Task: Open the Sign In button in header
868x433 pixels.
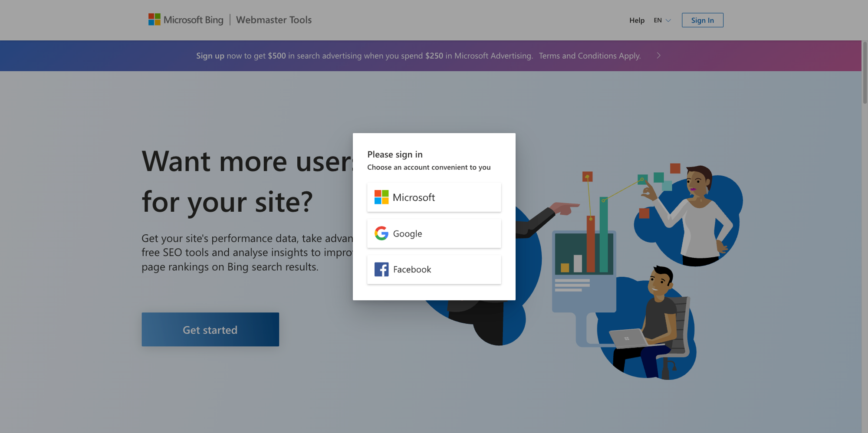Action: (x=702, y=20)
